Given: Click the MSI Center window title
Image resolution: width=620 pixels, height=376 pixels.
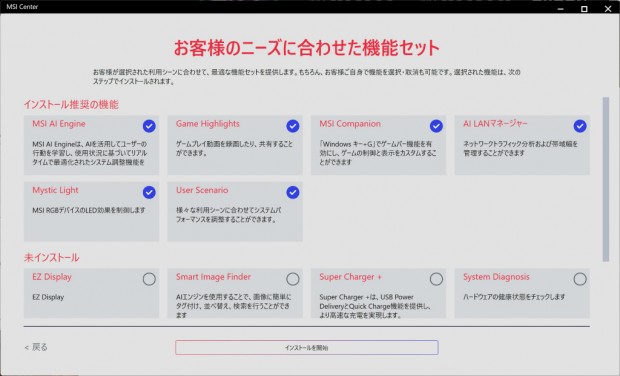Looking at the screenshot, I should [22, 7].
